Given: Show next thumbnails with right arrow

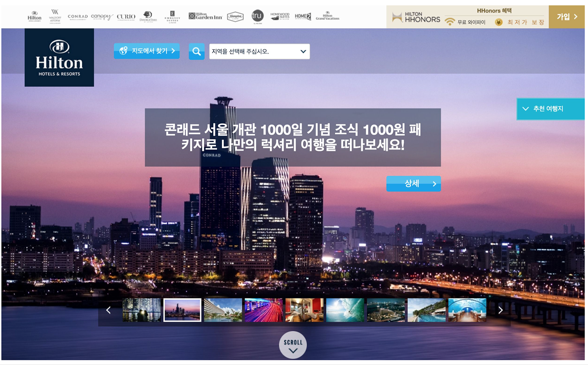Looking at the screenshot, I should pos(500,310).
